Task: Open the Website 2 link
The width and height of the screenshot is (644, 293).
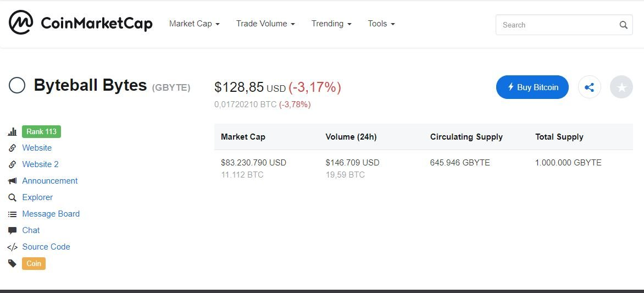Action: tap(40, 164)
